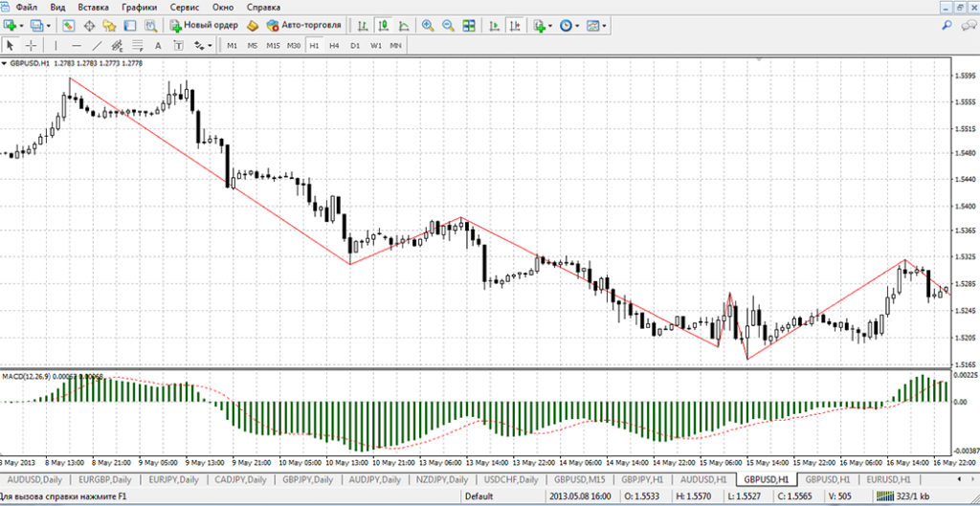Viewport: 980px width, 506px height.
Task: Show the Market Watch window
Action: (68, 26)
